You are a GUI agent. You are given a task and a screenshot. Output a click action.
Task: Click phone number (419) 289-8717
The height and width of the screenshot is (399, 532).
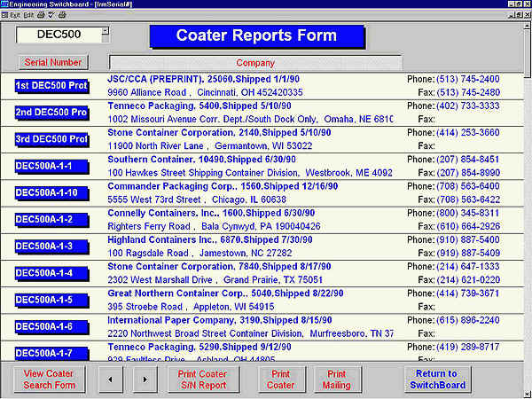tap(468, 347)
